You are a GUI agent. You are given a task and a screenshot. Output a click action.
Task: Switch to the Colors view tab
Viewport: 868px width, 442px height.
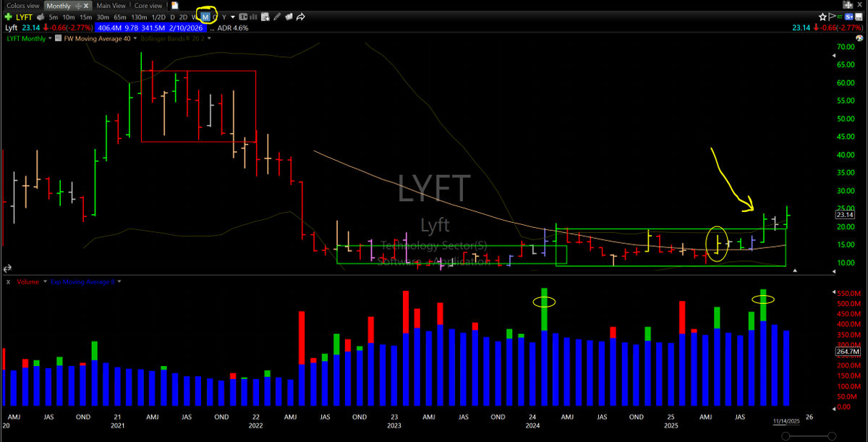tap(23, 6)
